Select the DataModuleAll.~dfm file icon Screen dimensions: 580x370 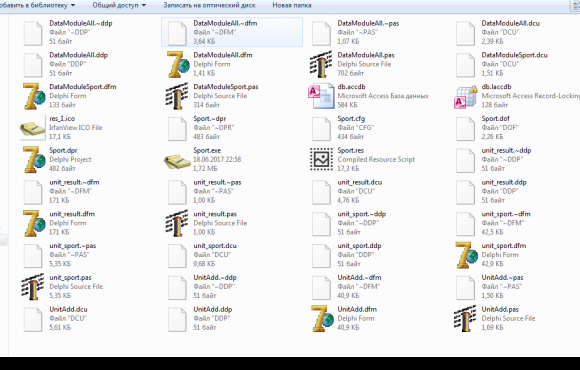pyautogui.click(x=177, y=33)
